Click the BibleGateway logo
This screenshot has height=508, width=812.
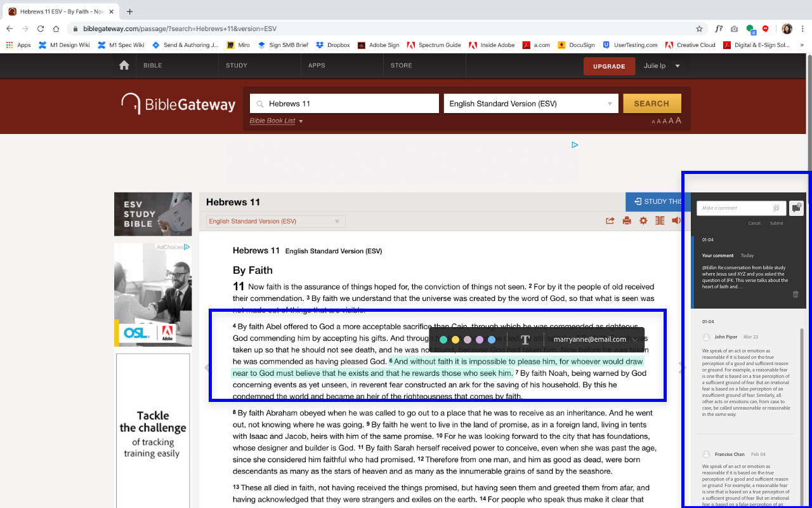(x=178, y=104)
